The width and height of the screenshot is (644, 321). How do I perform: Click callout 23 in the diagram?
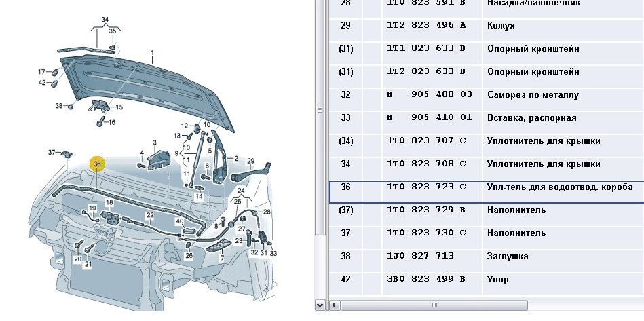coord(239,241)
